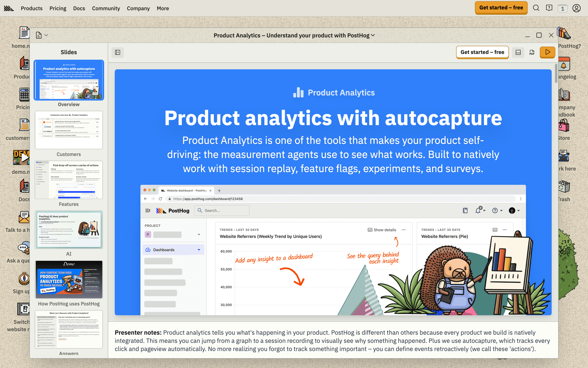Image resolution: width=588 pixels, height=368 pixels.
Task: Open the user account icon
Action: coord(576,8)
